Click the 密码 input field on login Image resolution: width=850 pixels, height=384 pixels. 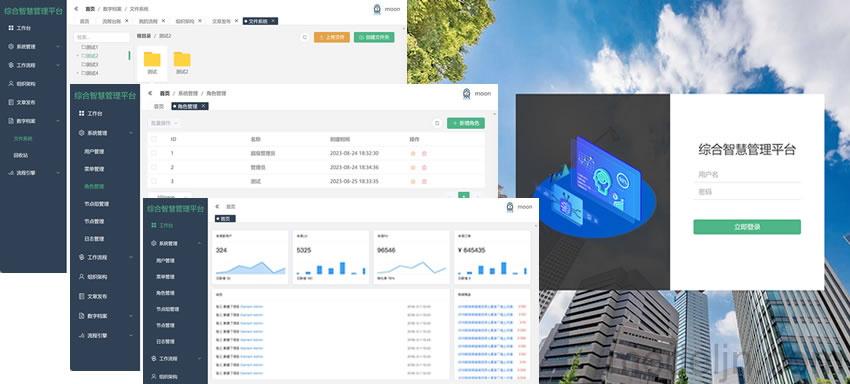point(746,192)
